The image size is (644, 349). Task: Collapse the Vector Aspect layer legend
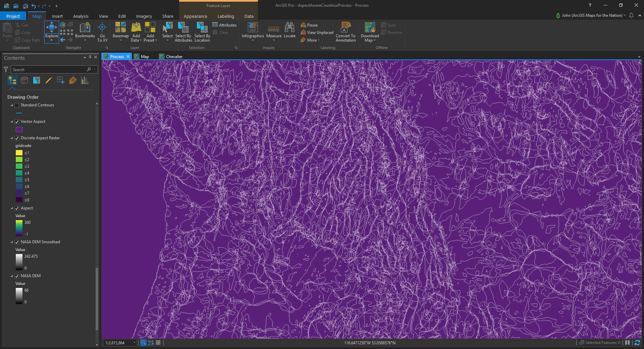(x=12, y=122)
